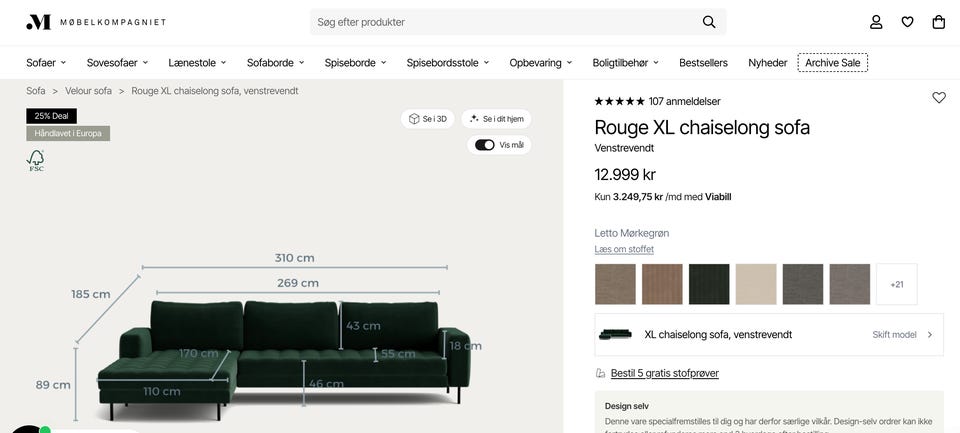Screen dimensions: 960x433
Task: Click fabric sample icon beside 'Bestil 5'
Action: [600, 373]
